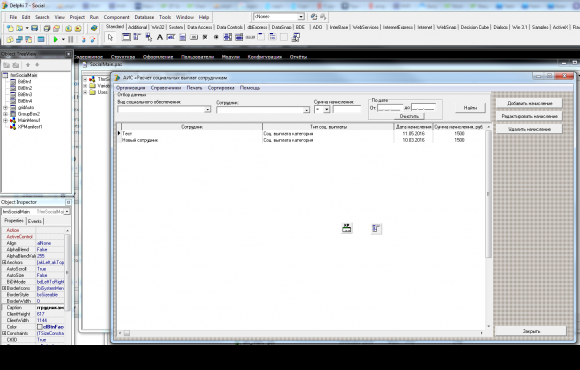Click the date 'От' input field
This screenshot has height=370, width=580.
tap(390, 108)
